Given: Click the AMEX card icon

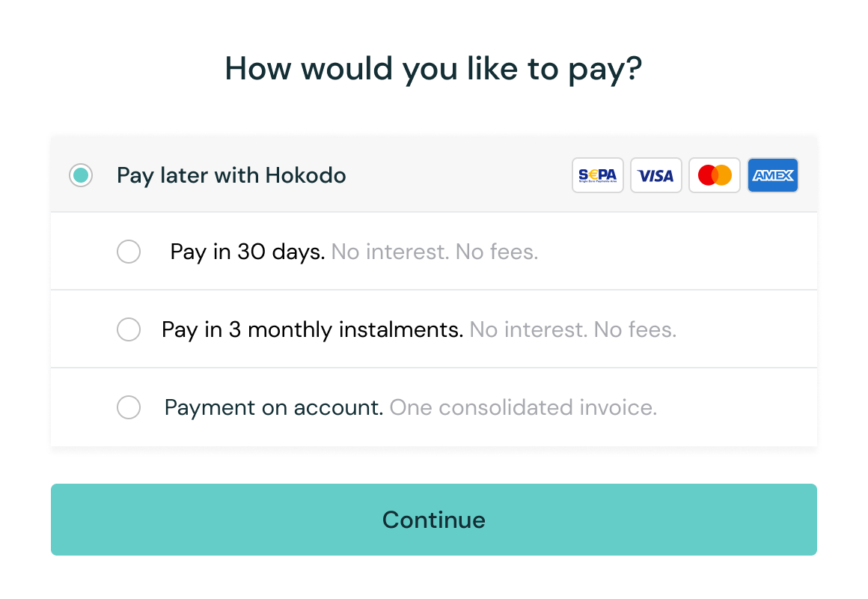Looking at the screenshot, I should click(x=773, y=175).
